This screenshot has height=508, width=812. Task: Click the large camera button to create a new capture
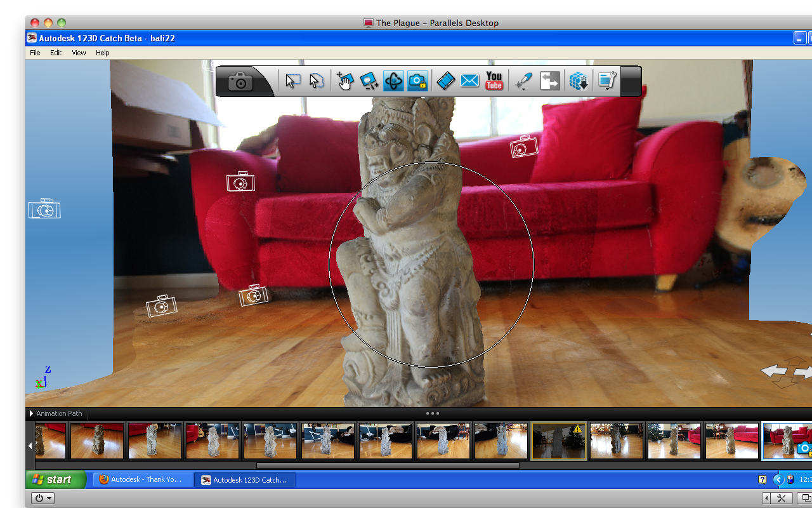240,81
